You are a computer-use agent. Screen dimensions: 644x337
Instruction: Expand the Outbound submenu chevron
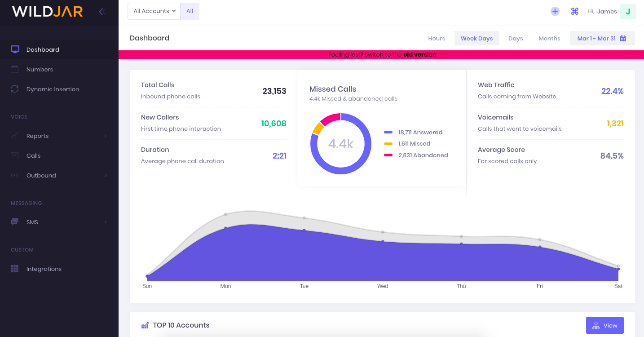tap(106, 175)
